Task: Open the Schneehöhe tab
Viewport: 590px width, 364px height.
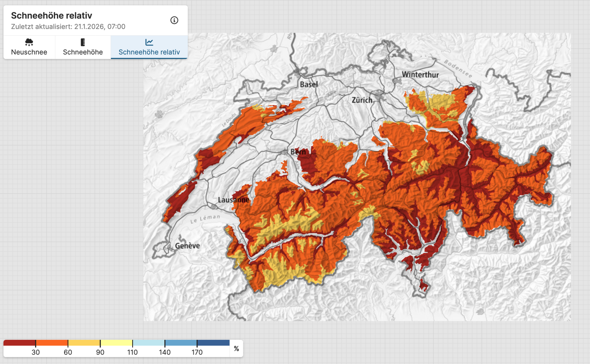Action: (83, 52)
